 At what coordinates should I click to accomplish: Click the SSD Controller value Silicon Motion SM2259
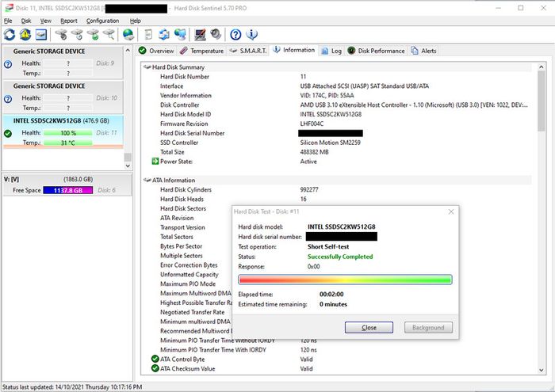pos(331,143)
